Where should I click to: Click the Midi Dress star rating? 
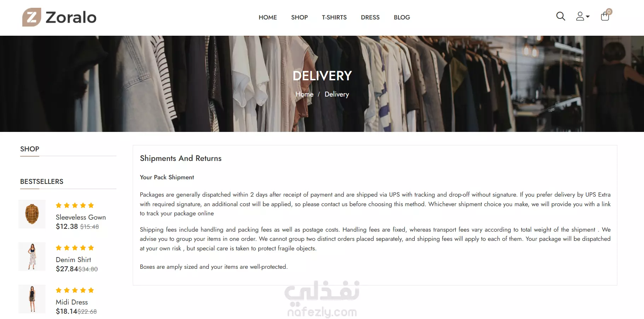tap(75, 290)
